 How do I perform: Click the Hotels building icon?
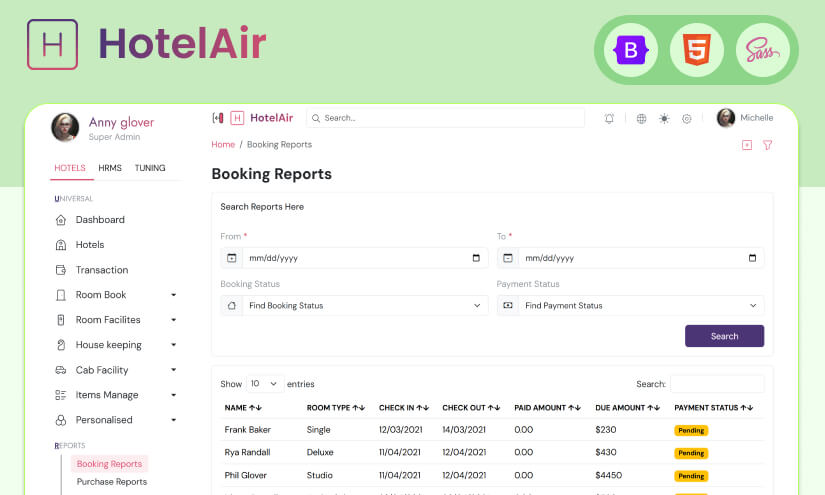pos(61,245)
